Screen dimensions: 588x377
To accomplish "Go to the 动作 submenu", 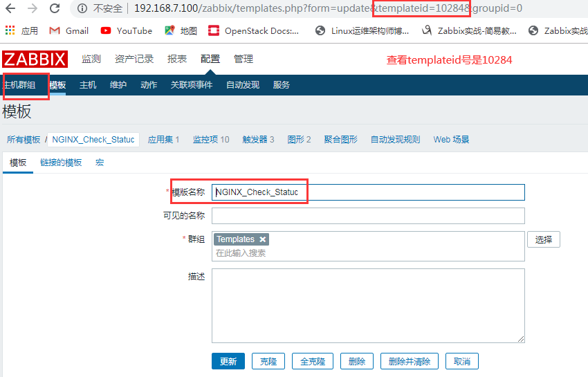I will point(149,85).
